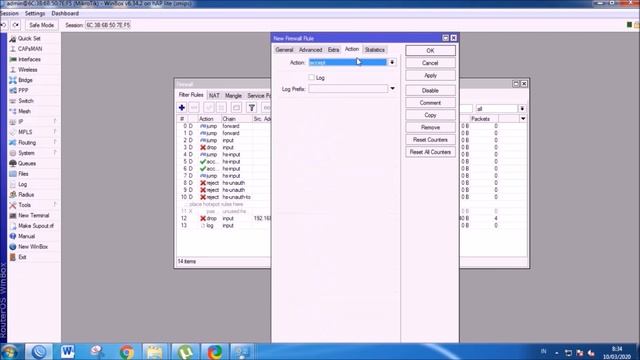The image size is (640, 360).
Task: Click the Chain column header
Action: [x=236, y=119]
